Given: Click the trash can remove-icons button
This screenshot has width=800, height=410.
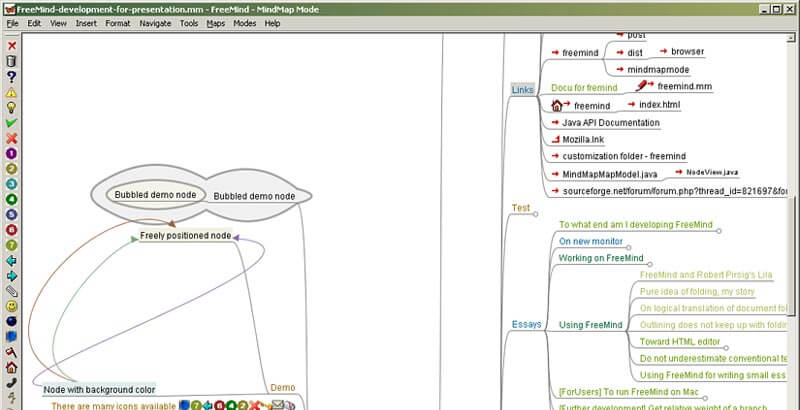Looking at the screenshot, I should [11, 61].
